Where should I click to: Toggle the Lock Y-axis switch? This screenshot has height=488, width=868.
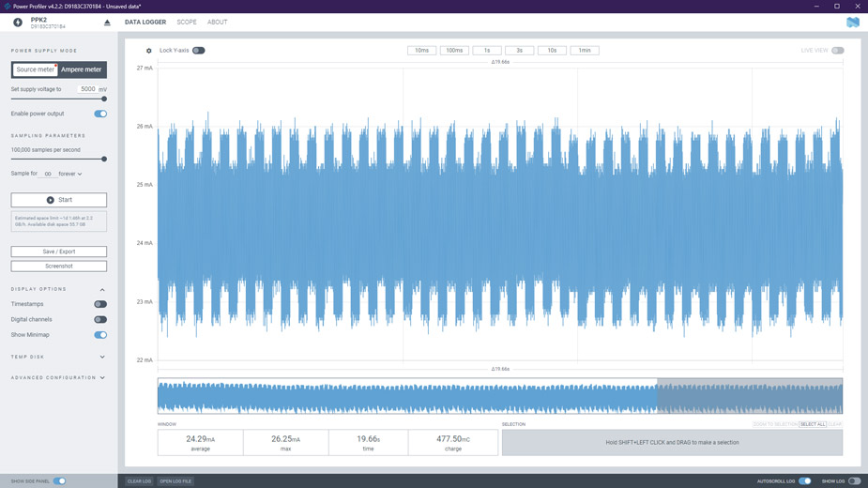pos(198,51)
